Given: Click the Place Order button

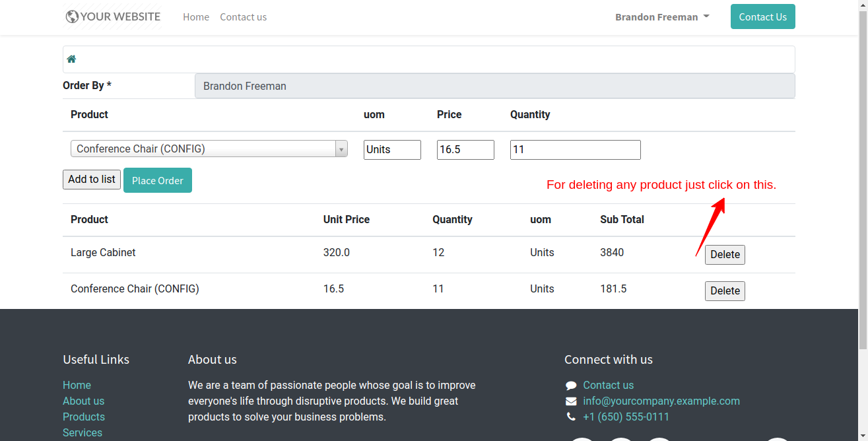Looking at the screenshot, I should click(x=158, y=181).
